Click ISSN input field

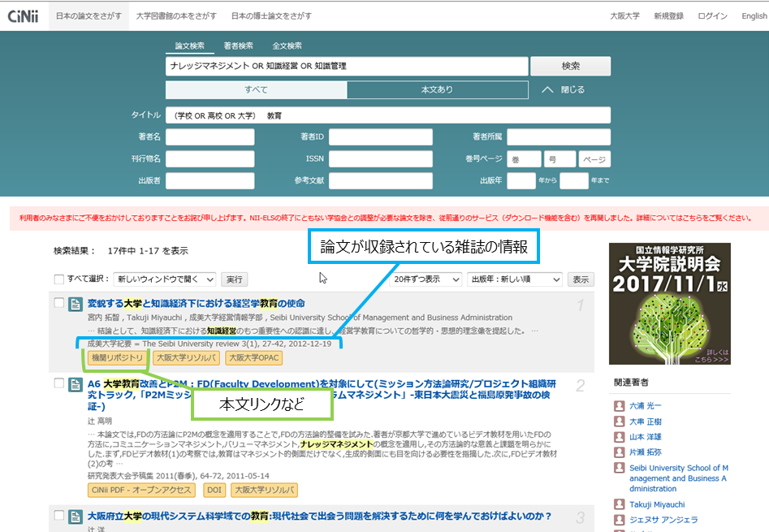(x=381, y=159)
